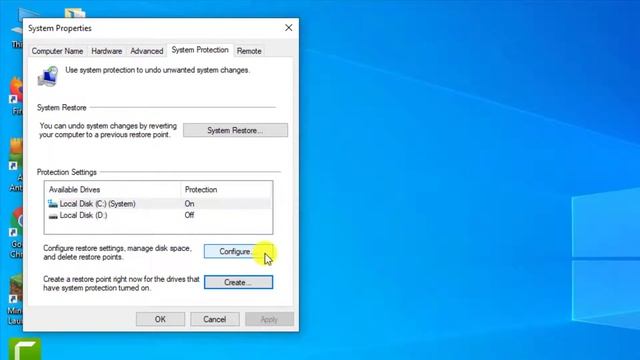Screen dimensions: 640x360
Task: Click Create... to make a restore point
Action: point(238,282)
